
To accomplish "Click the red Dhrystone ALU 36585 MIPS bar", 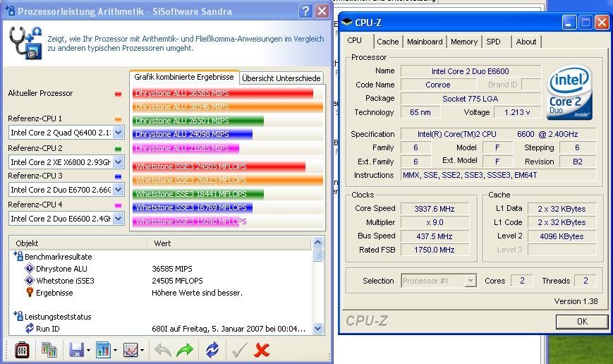I will click(x=223, y=93).
